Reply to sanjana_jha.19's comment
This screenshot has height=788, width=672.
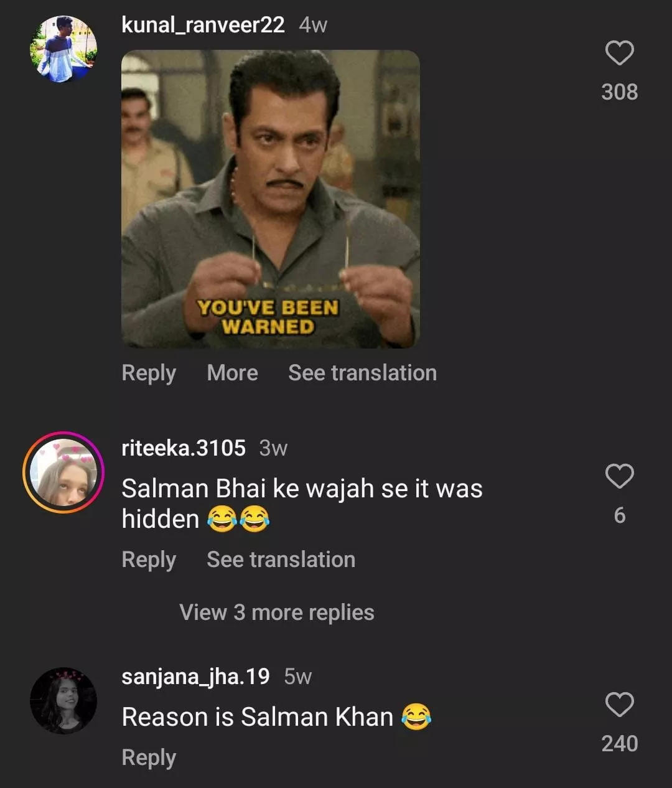tap(149, 758)
